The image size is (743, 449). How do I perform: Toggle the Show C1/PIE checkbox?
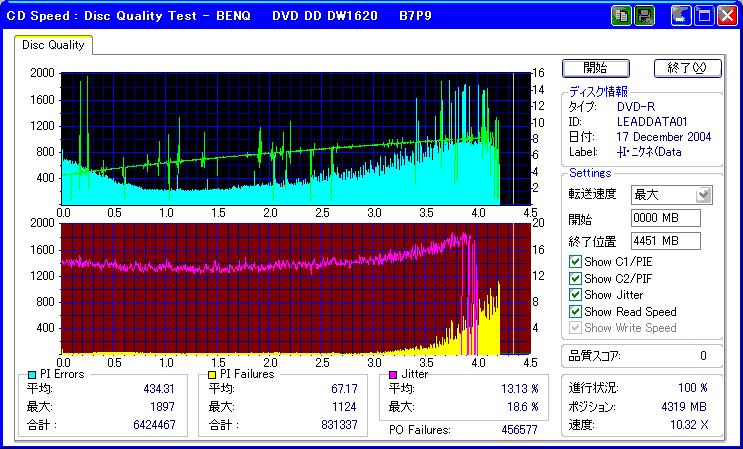point(575,261)
